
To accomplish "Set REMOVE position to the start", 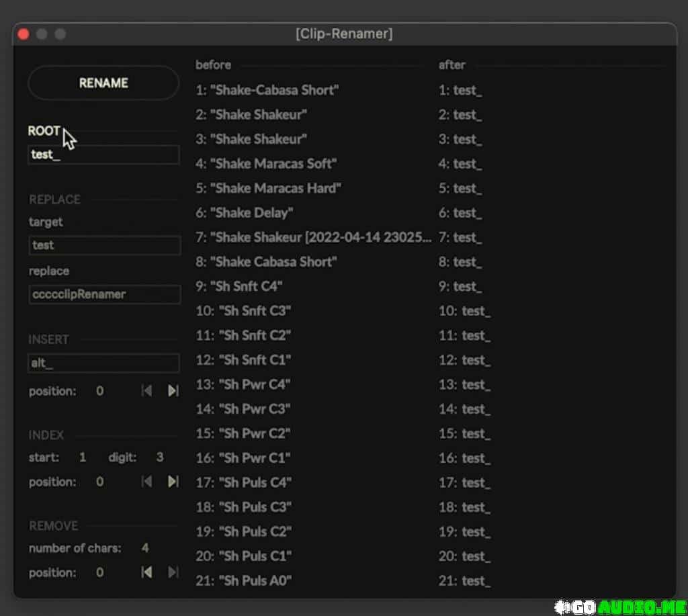I will point(146,572).
